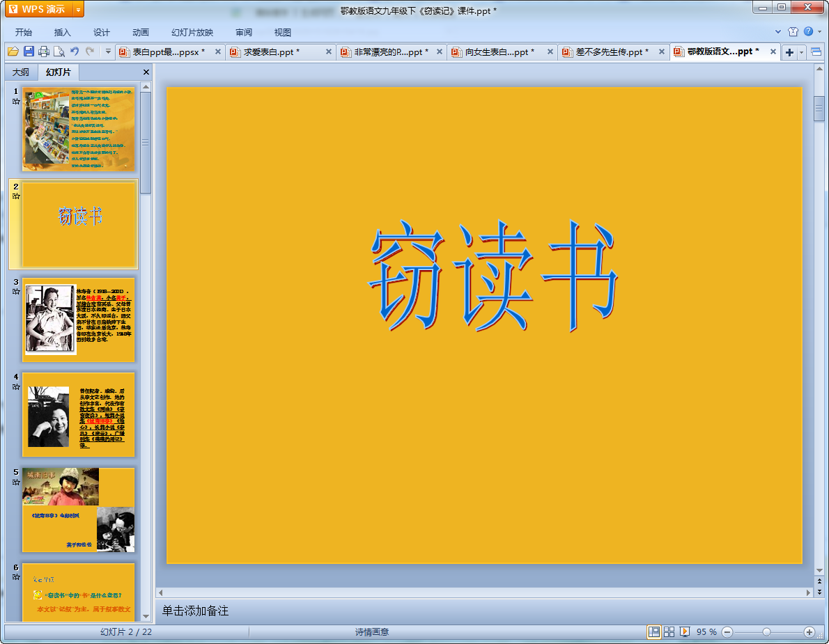Select slide 3 thumbnail with author portrait
This screenshot has width=829, height=644.
click(x=78, y=320)
